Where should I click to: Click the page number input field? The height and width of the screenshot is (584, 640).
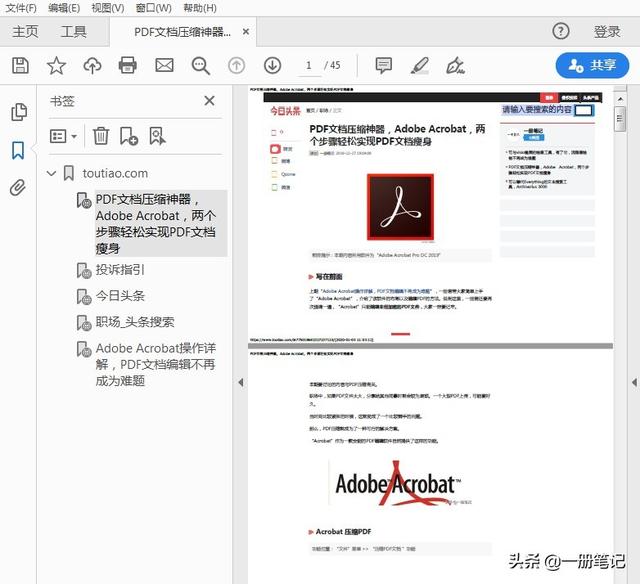[309, 65]
